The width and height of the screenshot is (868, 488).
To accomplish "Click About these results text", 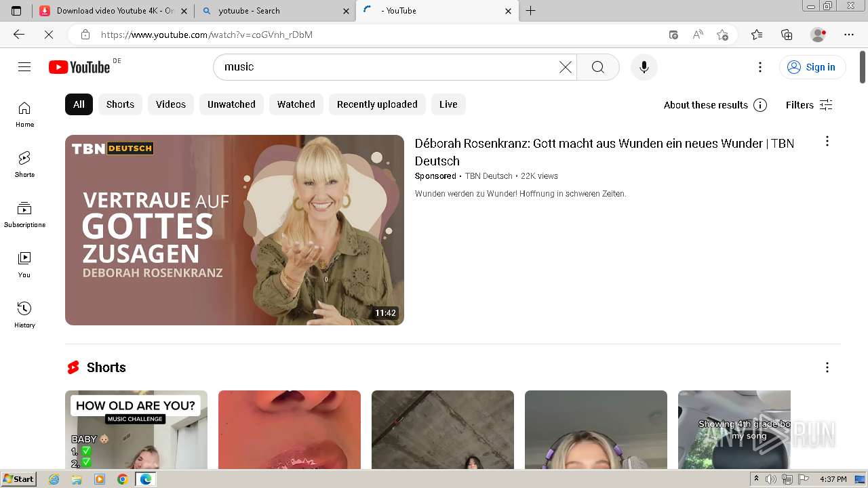I will point(706,105).
